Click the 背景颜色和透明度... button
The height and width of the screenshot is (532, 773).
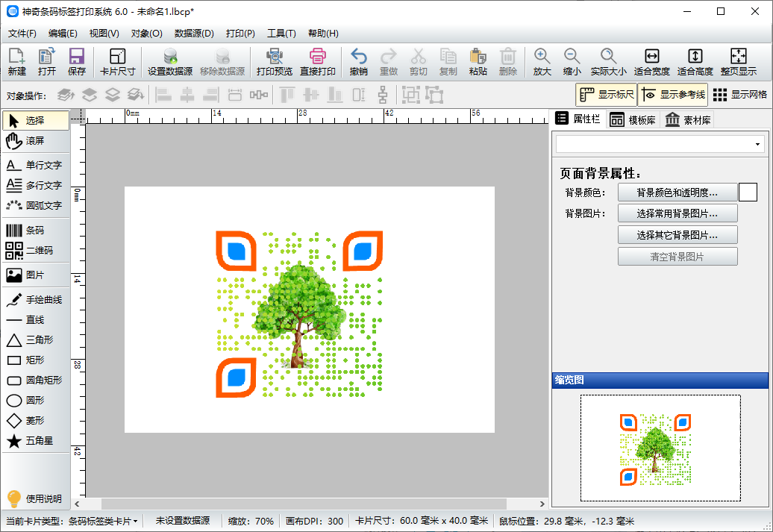point(677,193)
